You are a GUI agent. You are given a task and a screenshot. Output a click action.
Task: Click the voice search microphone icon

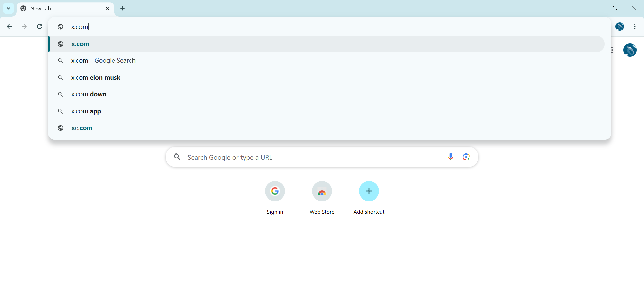pyautogui.click(x=451, y=157)
